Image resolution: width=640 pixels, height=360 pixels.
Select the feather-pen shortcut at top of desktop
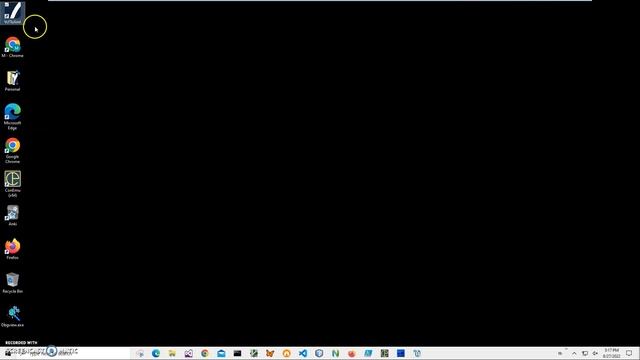[x=12, y=13]
